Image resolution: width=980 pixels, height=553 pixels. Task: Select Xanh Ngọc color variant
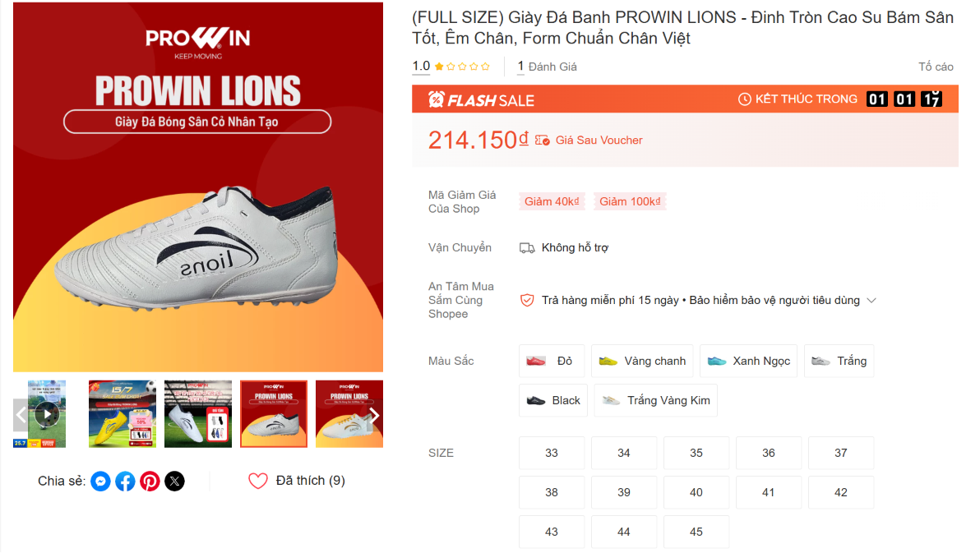click(748, 362)
